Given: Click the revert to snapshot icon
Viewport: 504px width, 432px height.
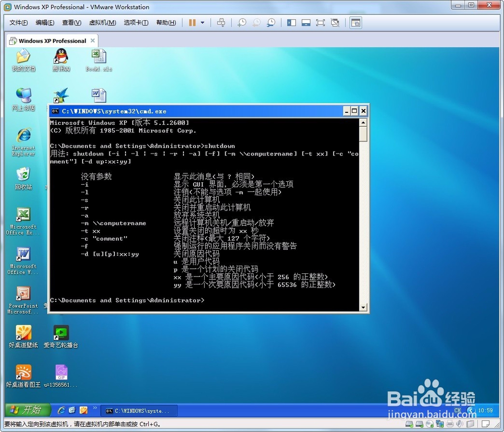Looking at the screenshot, I should (x=257, y=23).
